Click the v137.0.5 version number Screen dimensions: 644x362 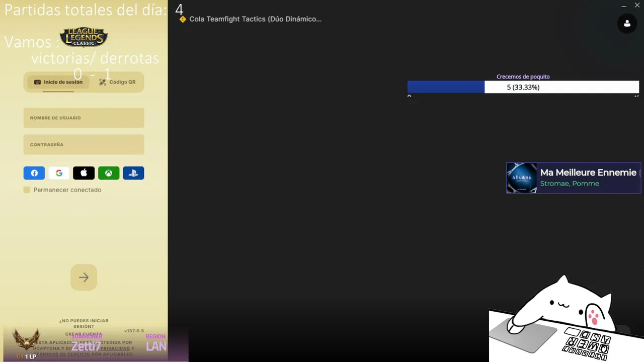tap(134, 331)
